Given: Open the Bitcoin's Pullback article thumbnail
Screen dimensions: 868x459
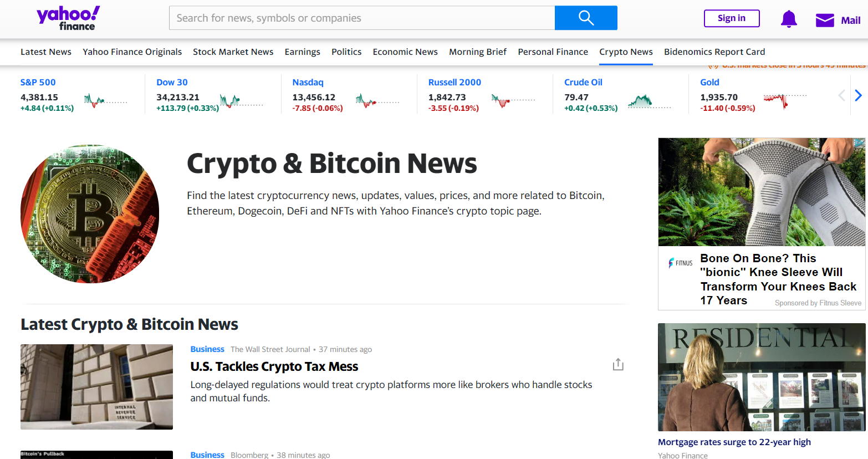Looking at the screenshot, I should [x=96, y=455].
